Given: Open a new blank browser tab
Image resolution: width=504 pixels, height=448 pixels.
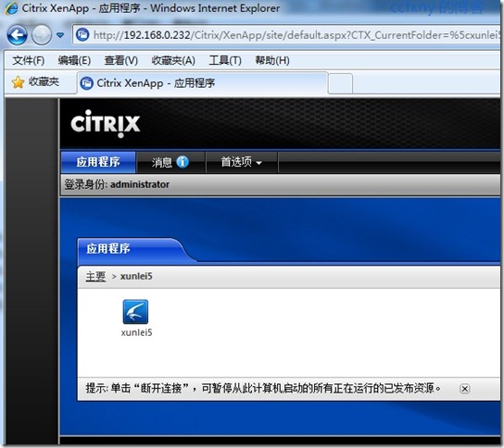Looking at the screenshot, I should (340, 83).
